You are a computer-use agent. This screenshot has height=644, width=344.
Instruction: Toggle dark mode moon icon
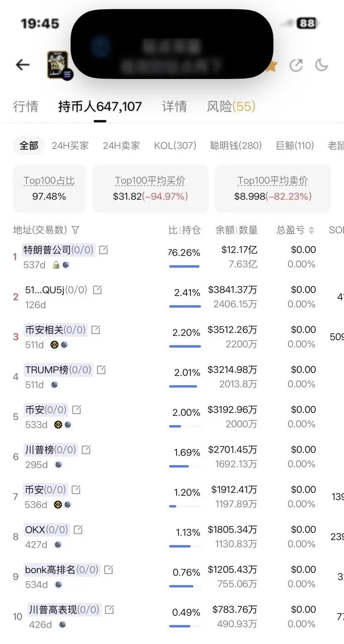(322, 65)
